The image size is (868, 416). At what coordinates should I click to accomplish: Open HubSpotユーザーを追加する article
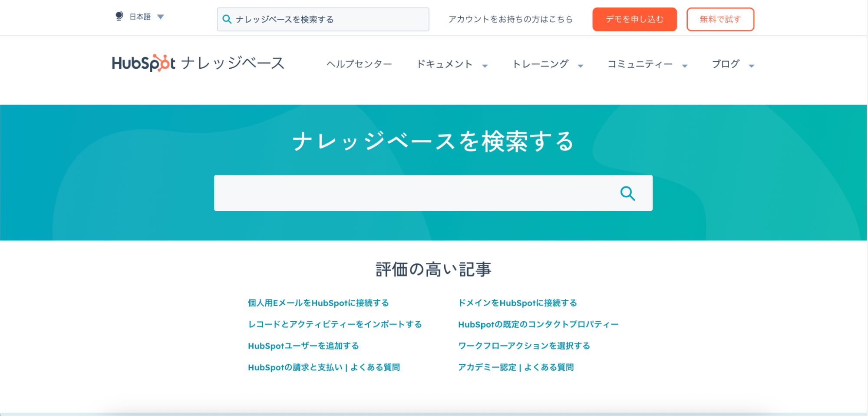coord(304,346)
